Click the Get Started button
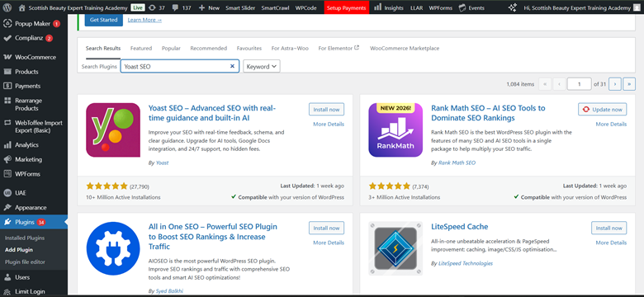This screenshot has height=297, width=644. point(103,20)
